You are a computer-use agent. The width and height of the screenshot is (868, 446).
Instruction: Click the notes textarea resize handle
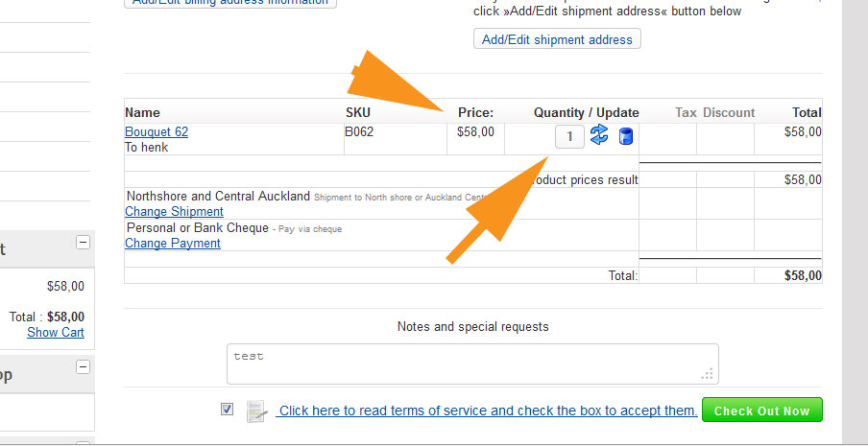[708, 374]
